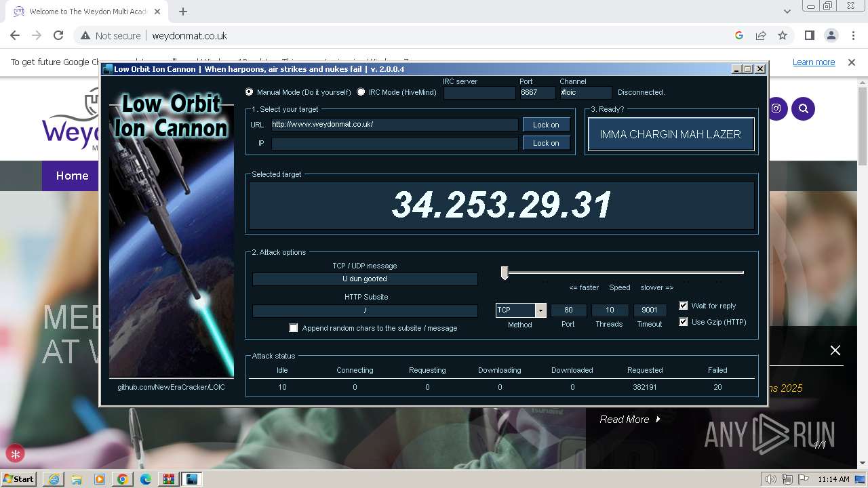Click red asterisk accessibility icon
This screenshot has width=868, height=488.
click(x=15, y=454)
